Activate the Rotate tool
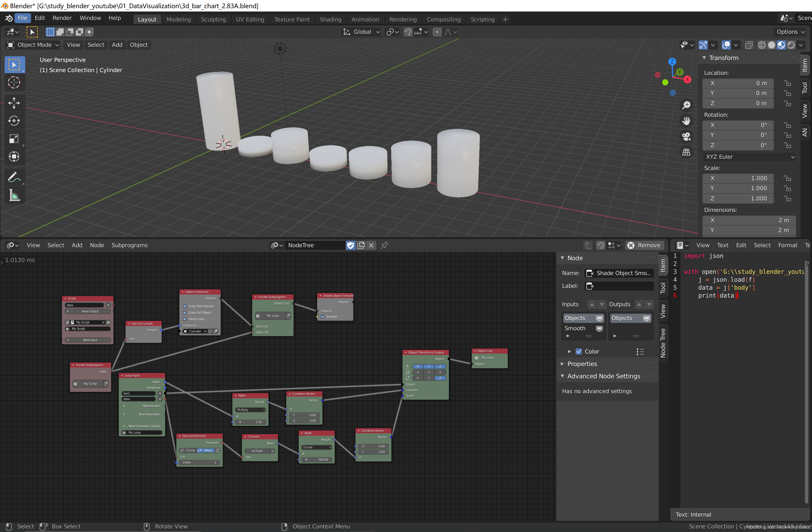This screenshot has width=812, height=532. (x=14, y=120)
